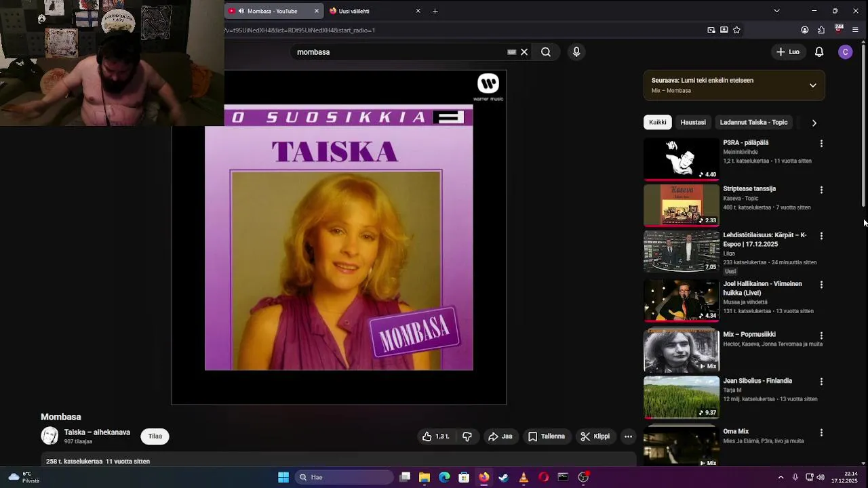This screenshot has width=868, height=488.
Task: Open VLC media player from taskbar
Action: pyautogui.click(x=524, y=477)
